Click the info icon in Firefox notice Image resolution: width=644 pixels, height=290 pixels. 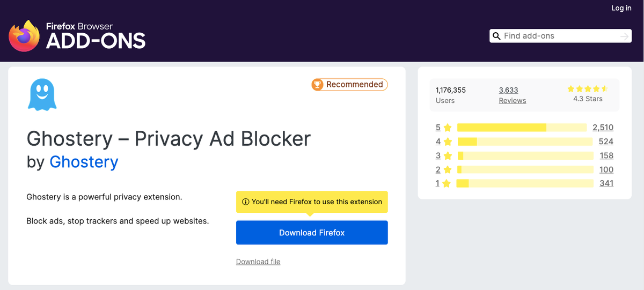246,202
